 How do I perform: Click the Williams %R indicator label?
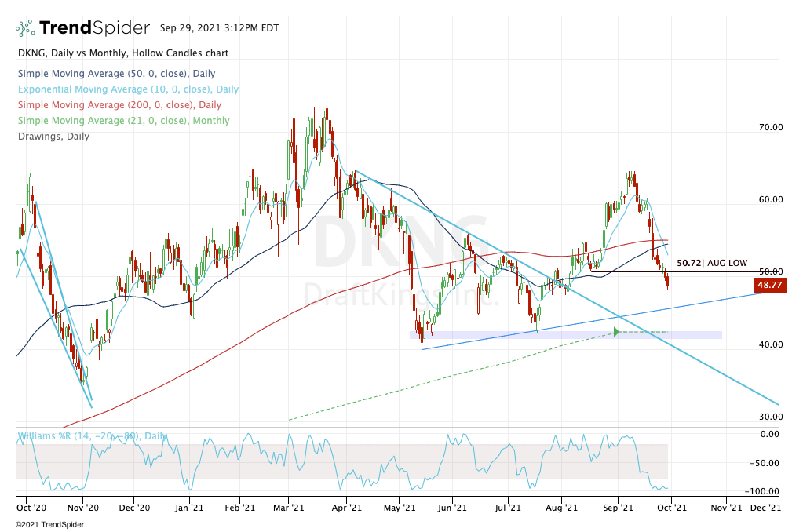pos(92,436)
